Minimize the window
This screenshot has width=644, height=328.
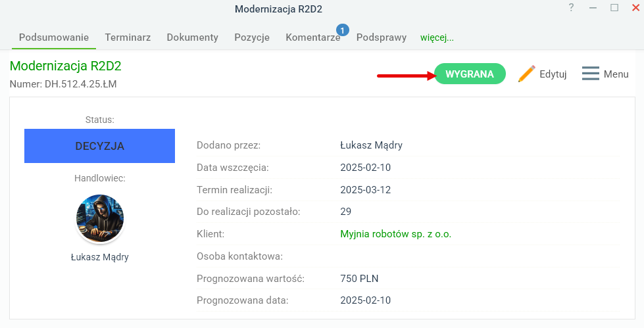(593, 8)
